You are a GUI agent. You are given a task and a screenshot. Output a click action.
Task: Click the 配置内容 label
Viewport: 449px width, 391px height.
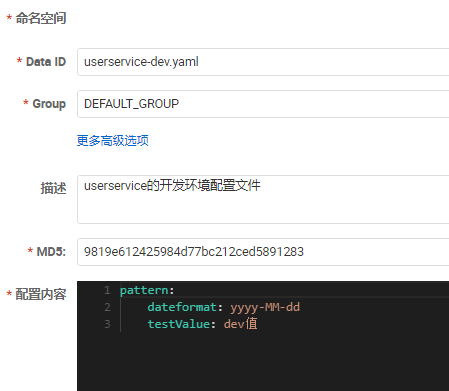click(41, 294)
